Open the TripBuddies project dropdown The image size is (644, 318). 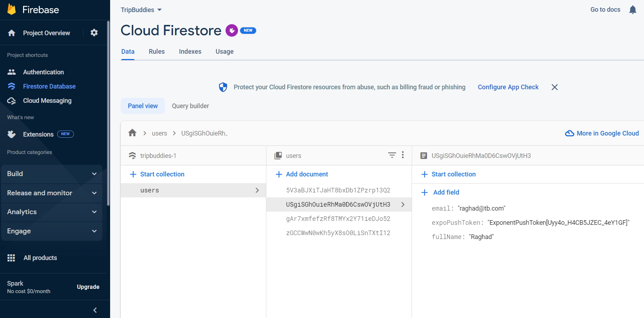click(x=141, y=10)
